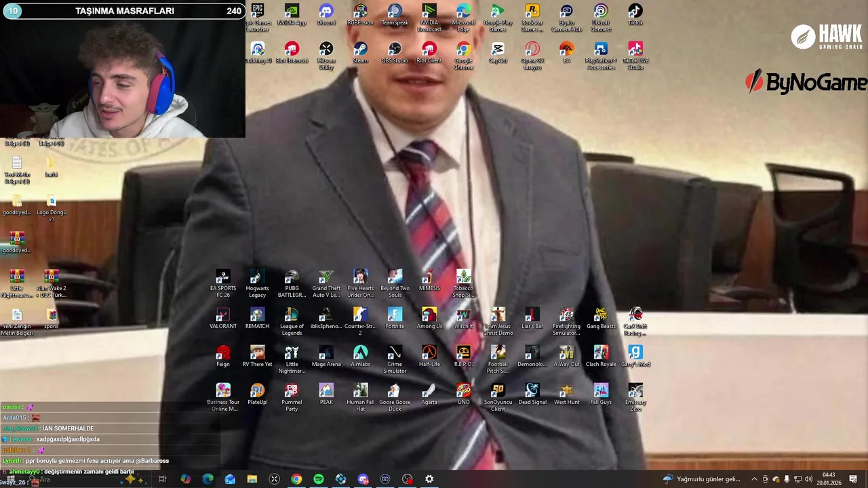Select Fall Guys desktop icon
The height and width of the screenshot is (488, 868).
(601, 394)
